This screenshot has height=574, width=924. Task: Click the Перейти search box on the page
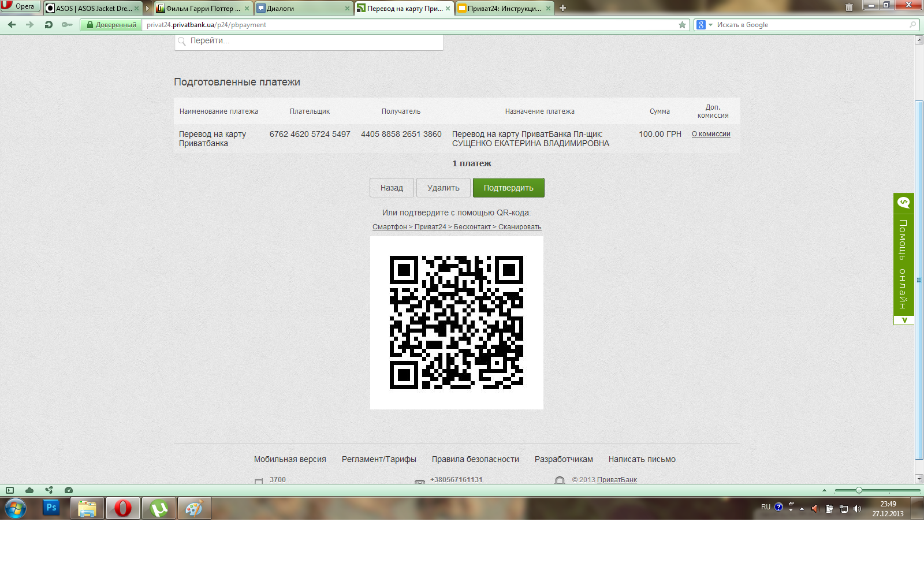pos(309,41)
